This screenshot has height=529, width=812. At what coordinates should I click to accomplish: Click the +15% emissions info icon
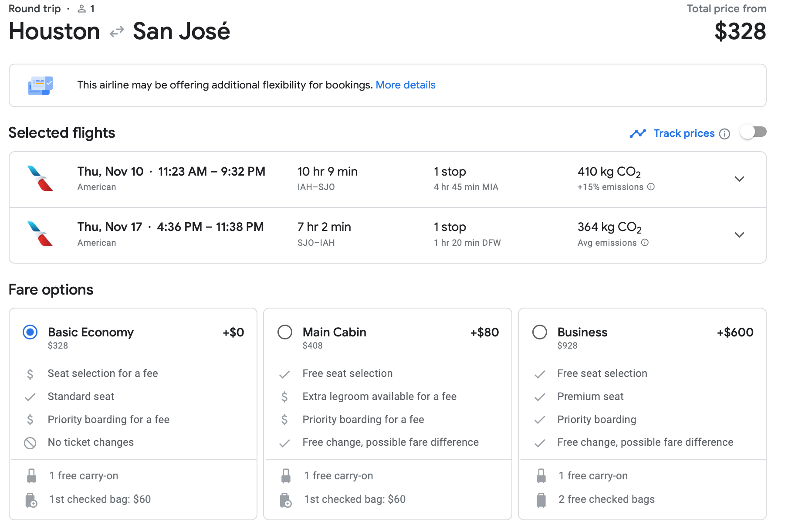tap(651, 187)
